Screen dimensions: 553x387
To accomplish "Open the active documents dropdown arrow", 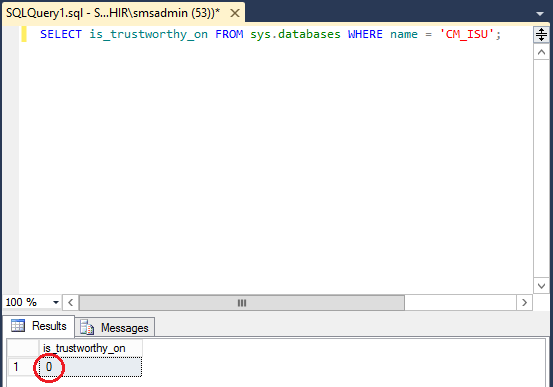I will 540,14.
